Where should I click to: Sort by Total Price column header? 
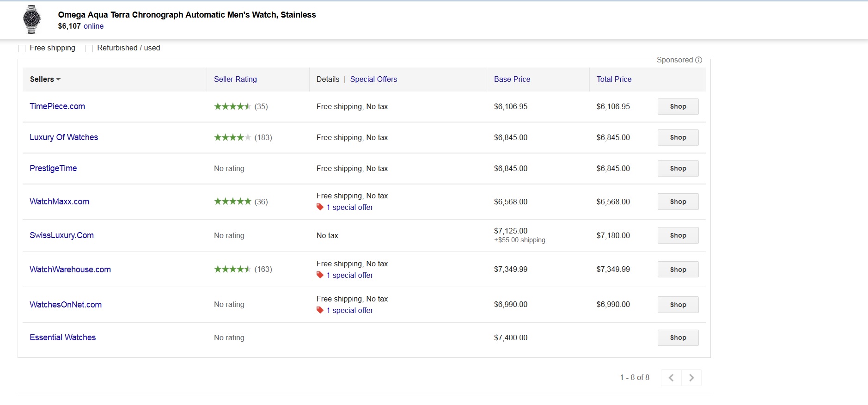click(614, 80)
